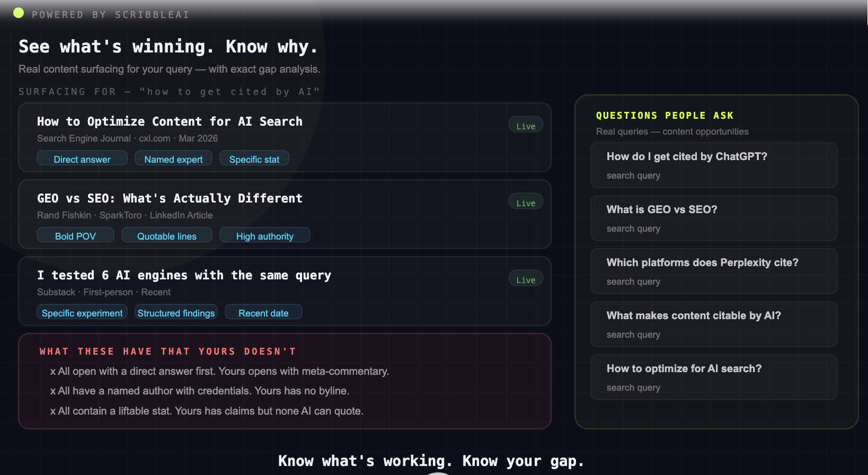868x475 pixels.
Task: Click 'Real queries — content opportunities' subtitle
Action: (x=672, y=131)
